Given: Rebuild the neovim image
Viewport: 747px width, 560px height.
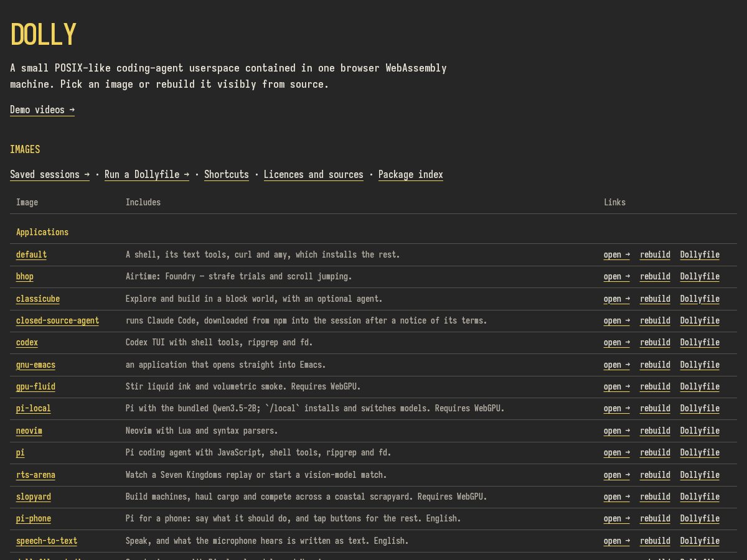Looking at the screenshot, I should tap(655, 431).
